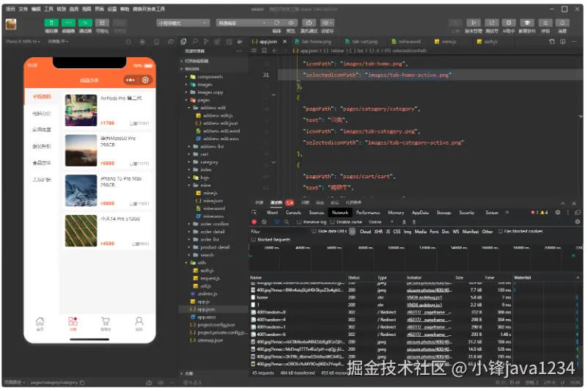The width and height of the screenshot is (588, 391).
Task: Open the Source Control branch icon
Action: 206,41
